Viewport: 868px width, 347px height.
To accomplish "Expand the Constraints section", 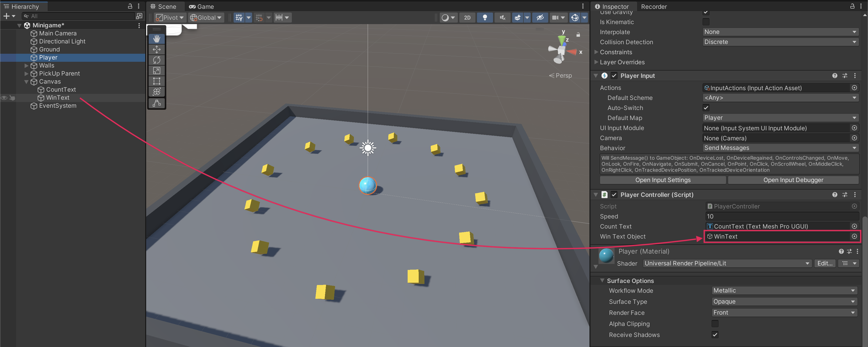I will pos(596,52).
